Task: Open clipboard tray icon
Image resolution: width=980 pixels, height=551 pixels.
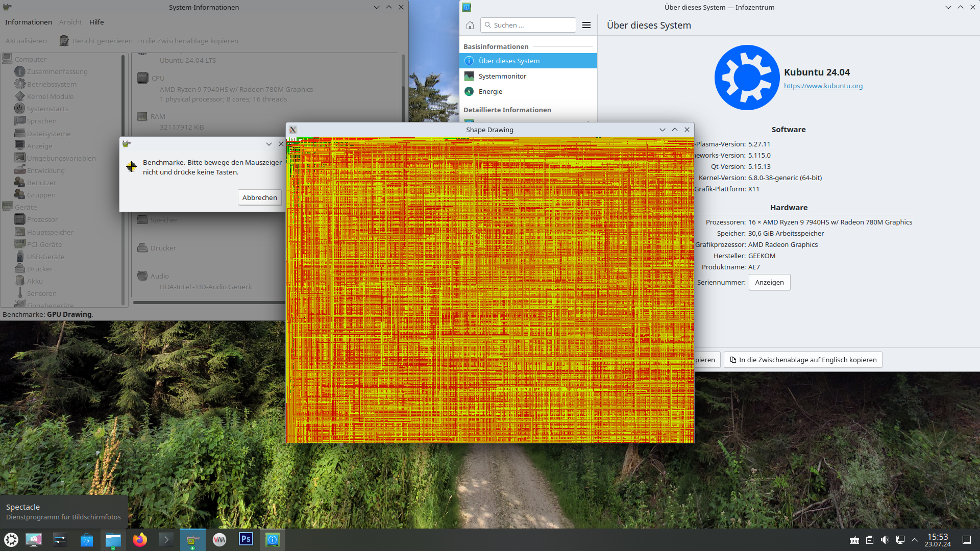Action: (870, 540)
